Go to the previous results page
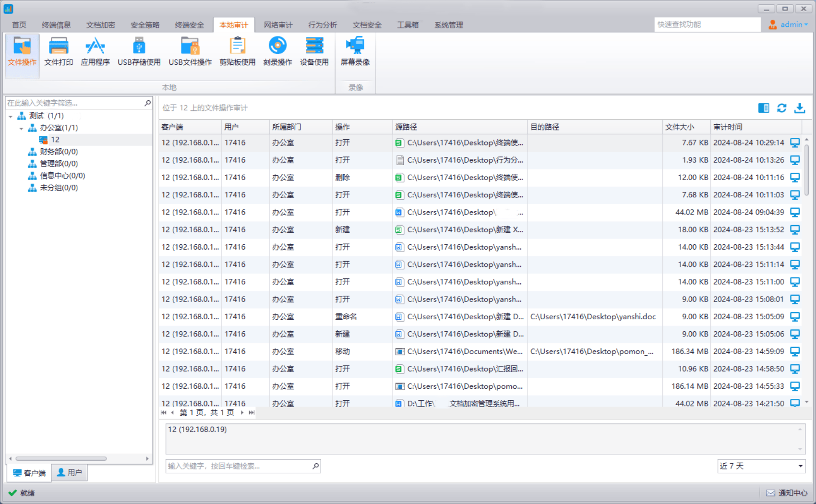816x504 pixels. (x=172, y=412)
